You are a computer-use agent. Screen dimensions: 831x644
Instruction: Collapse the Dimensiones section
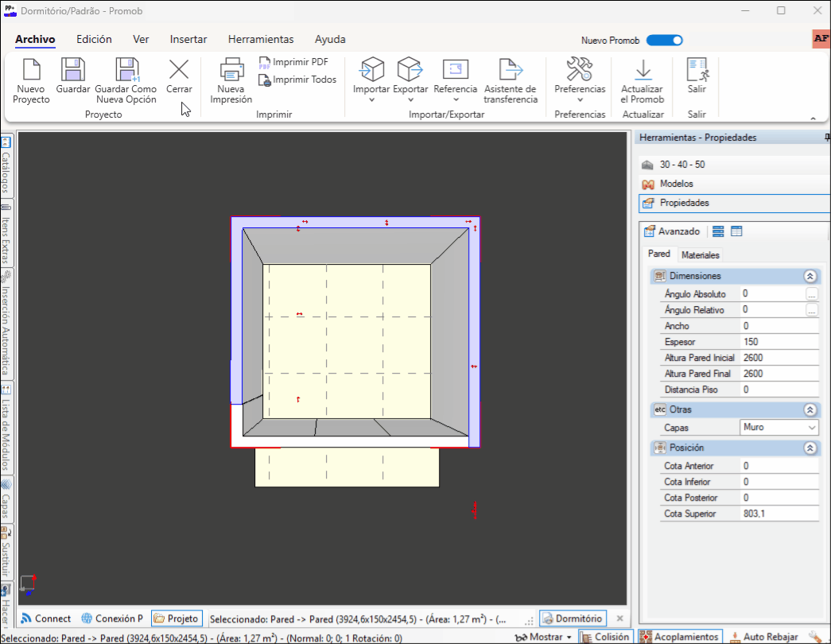(810, 277)
